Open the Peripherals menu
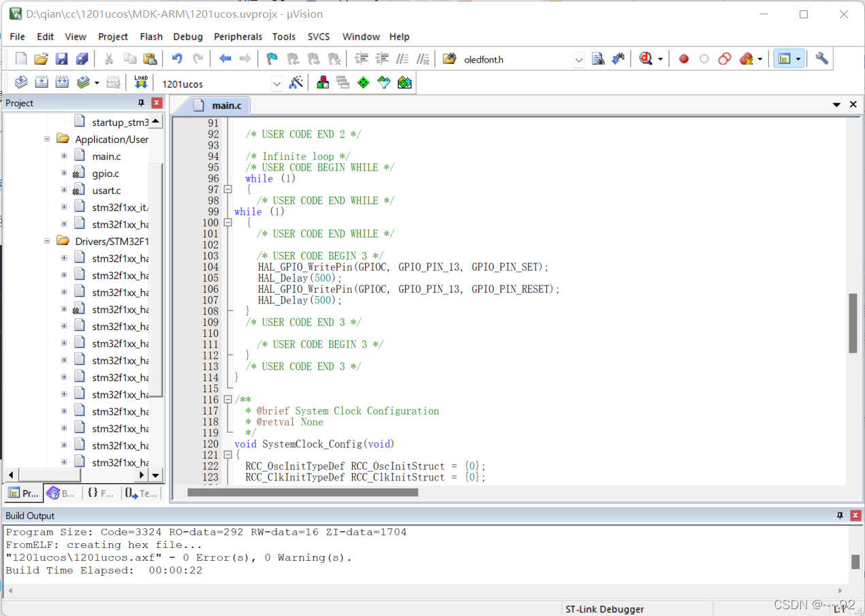The width and height of the screenshot is (865, 616). pos(238,37)
